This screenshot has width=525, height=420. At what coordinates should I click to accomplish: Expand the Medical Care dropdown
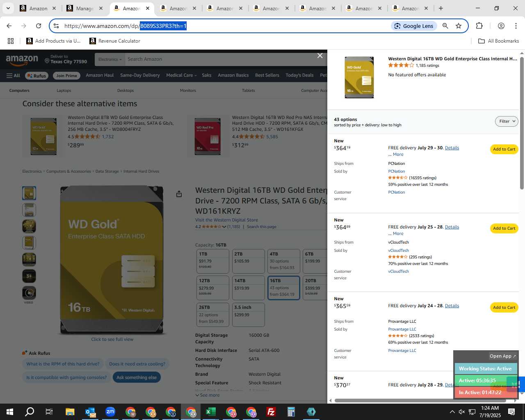(x=181, y=75)
